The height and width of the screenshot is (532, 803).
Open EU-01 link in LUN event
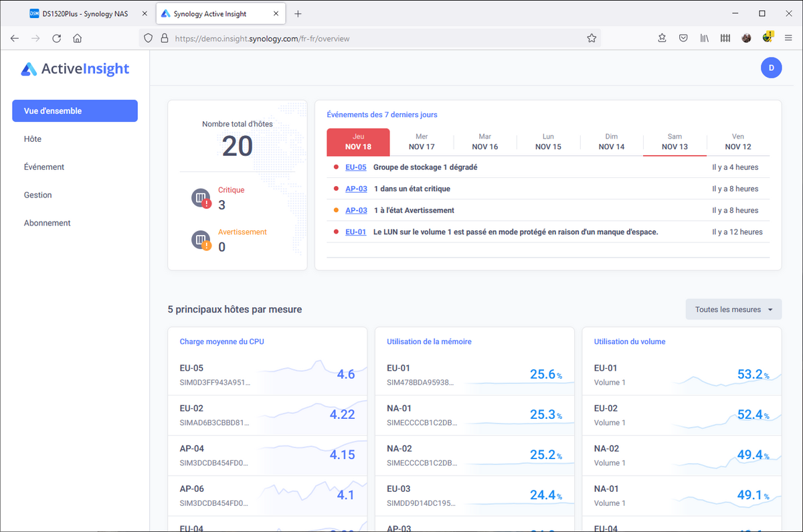click(356, 232)
